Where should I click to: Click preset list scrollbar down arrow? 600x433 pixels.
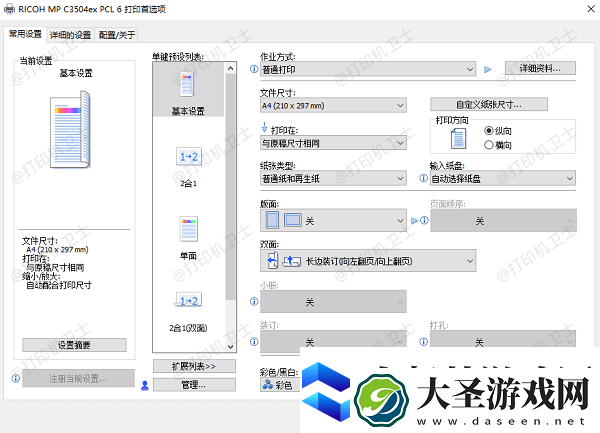tap(230, 347)
